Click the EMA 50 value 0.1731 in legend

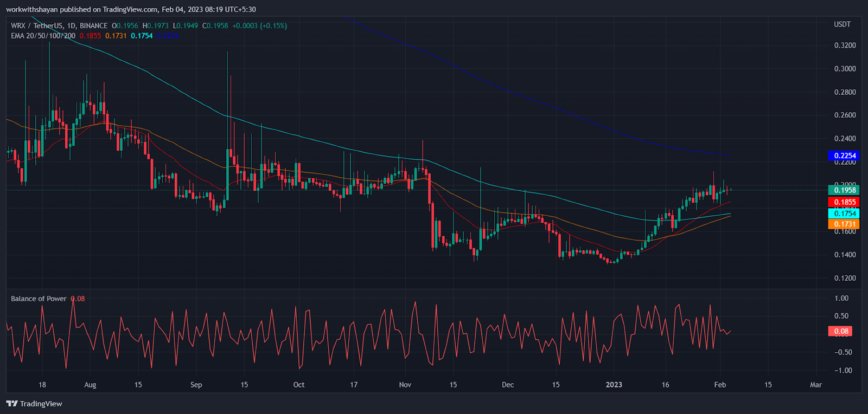pyautogui.click(x=116, y=36)
